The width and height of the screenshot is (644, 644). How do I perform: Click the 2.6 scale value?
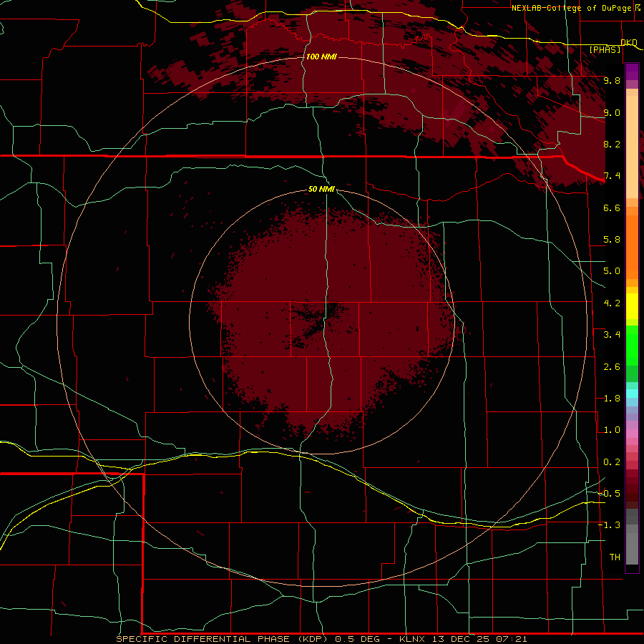(612, 367)
